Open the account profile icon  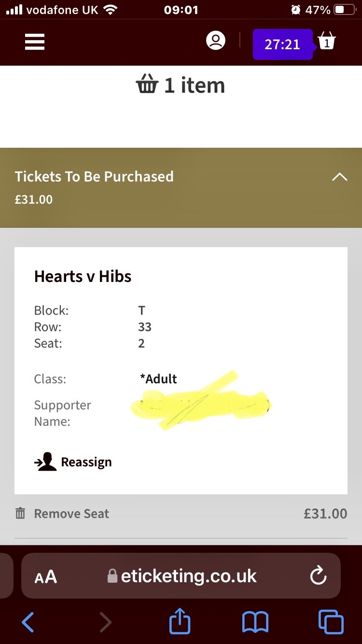tap(216, 41)
